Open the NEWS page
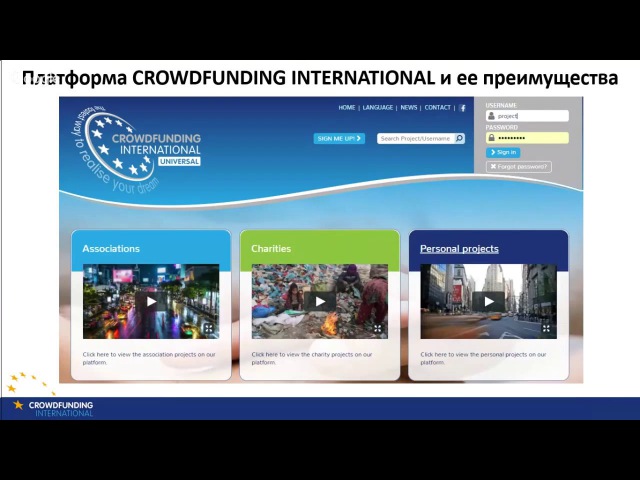The image size is (640, 480). (409, 107)
